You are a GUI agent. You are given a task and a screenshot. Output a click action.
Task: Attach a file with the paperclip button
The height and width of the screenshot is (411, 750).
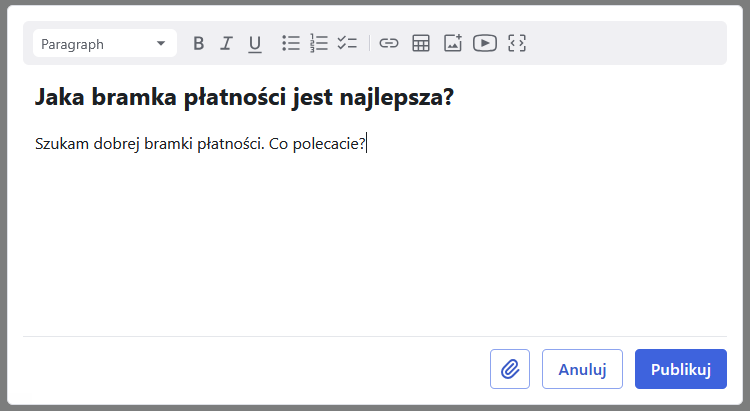click(x=510, y=369)
